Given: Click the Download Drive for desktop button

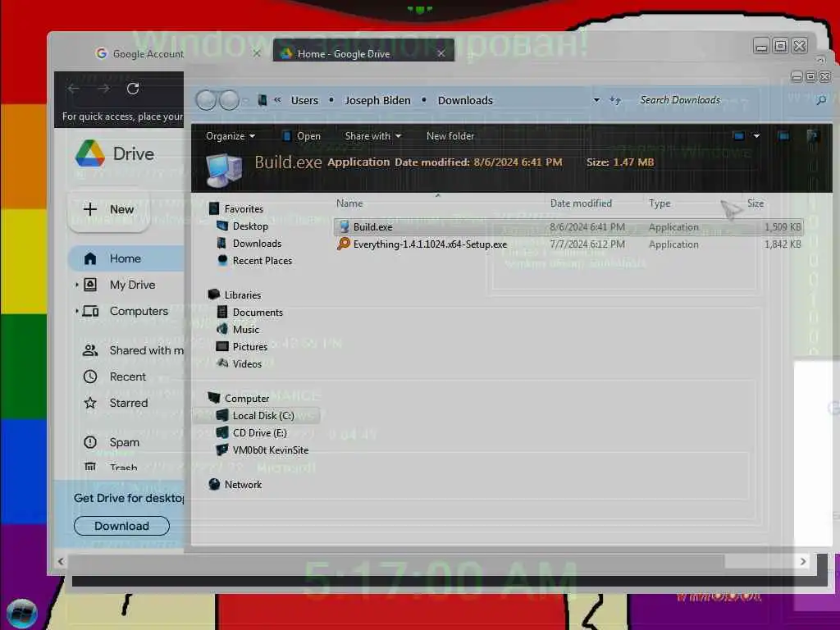Looking at the screenshot, I should (121, 526).
